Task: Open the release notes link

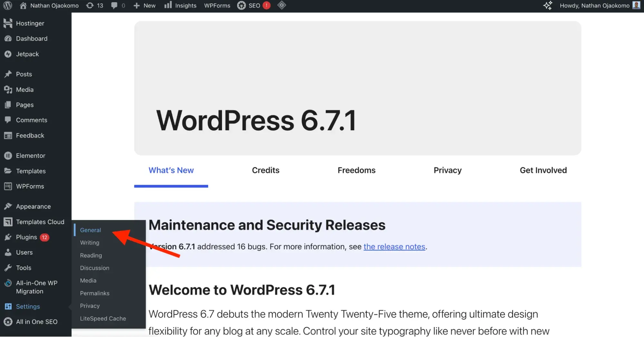Action: [394, 246]
